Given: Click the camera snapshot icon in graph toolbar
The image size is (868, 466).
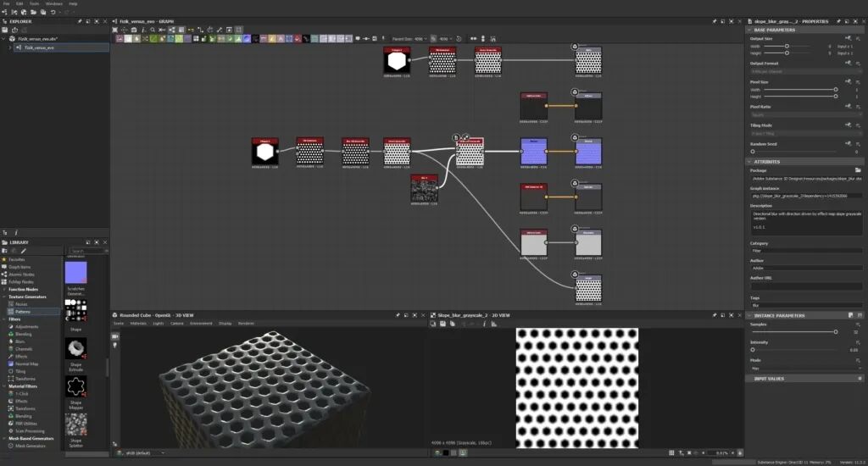Looking at the screenshot, I should (x=133, y=30).
